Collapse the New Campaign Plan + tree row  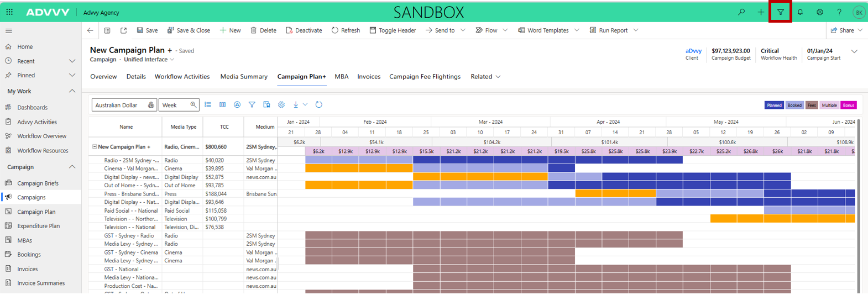coord(94,147)
